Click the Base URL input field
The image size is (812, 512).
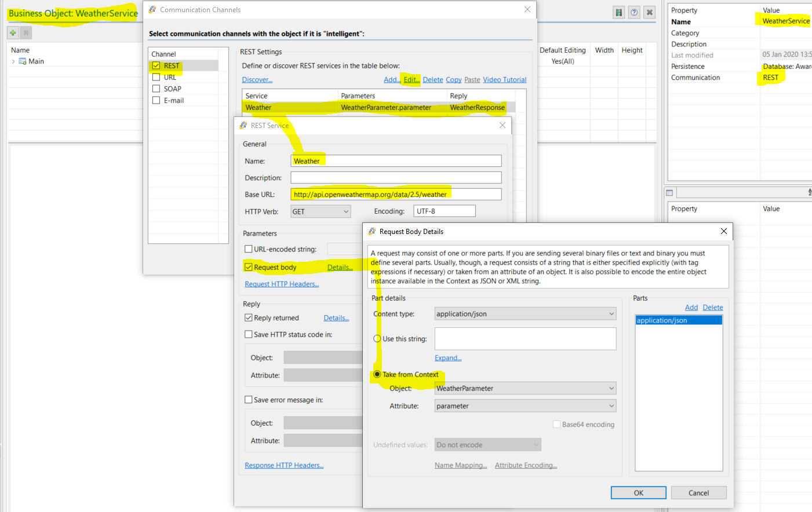pyautogui.click(x=396, y=195)
